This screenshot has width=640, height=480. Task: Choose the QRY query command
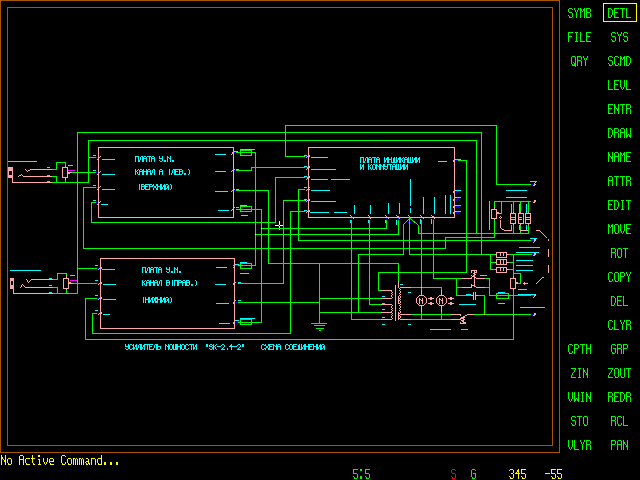tap(579, 61)
